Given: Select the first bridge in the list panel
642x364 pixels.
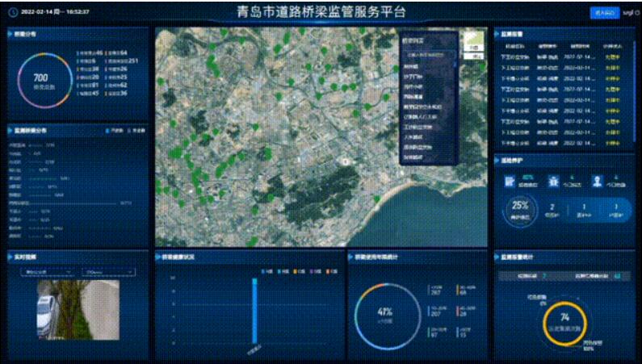Looking at the screenshot, I should tap(410, 67).
